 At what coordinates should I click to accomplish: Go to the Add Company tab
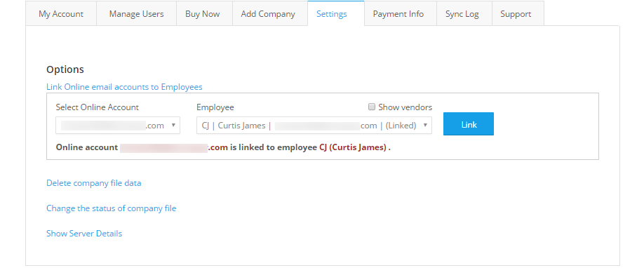click(268, 13)
